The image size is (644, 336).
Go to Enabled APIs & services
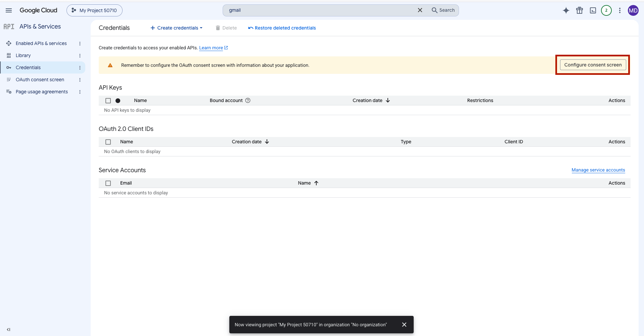click(41, 43)
